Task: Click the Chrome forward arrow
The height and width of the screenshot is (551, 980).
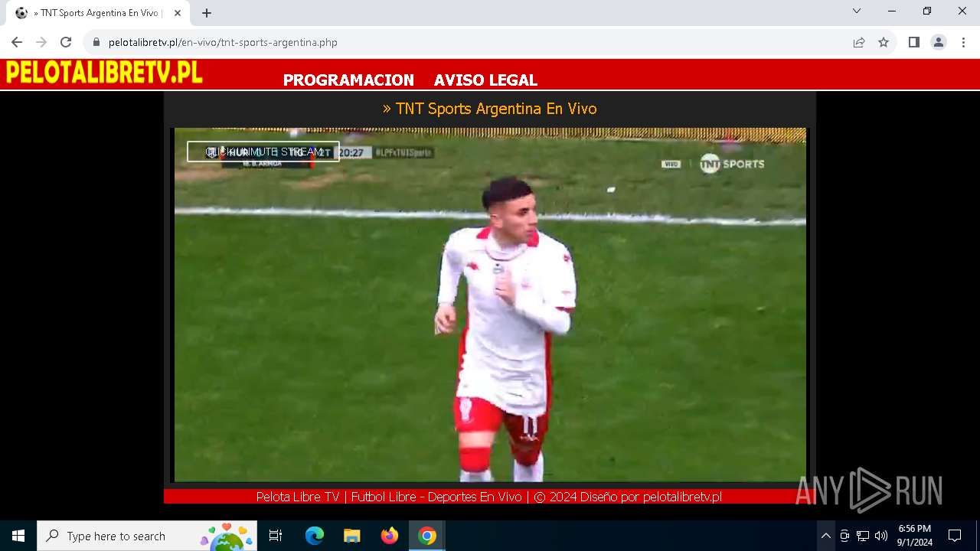Action: 41,42
